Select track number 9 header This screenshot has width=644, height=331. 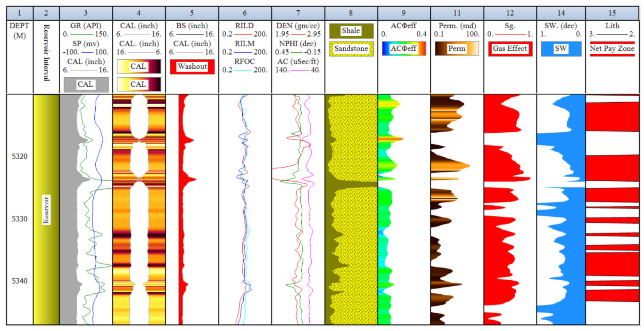(404, 13)
